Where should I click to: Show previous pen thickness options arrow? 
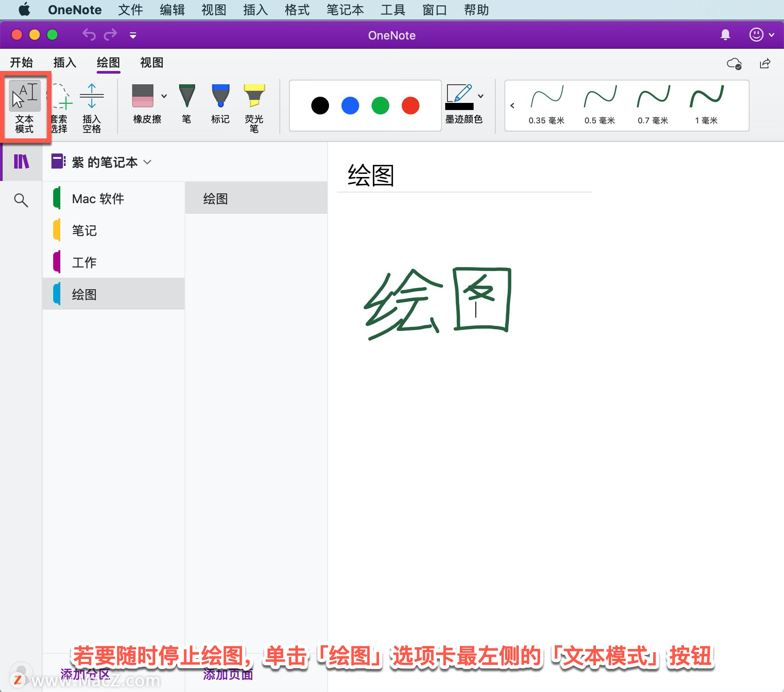(512, 106)
